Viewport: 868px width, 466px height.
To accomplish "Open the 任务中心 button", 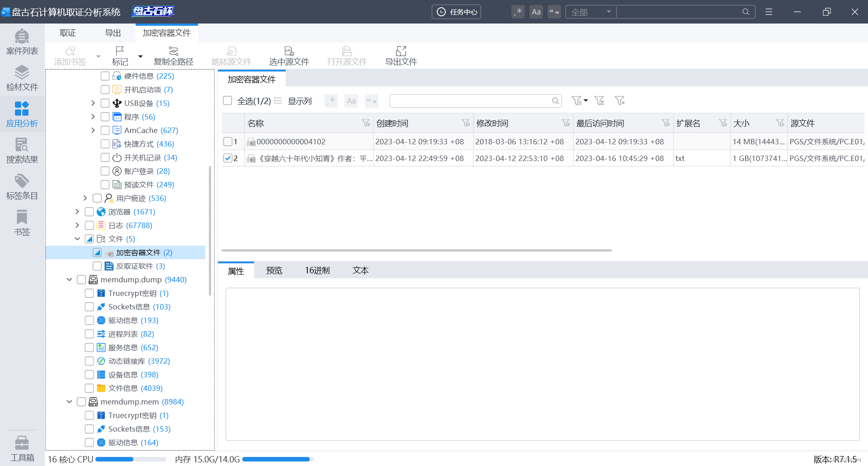I will (456, 12).
